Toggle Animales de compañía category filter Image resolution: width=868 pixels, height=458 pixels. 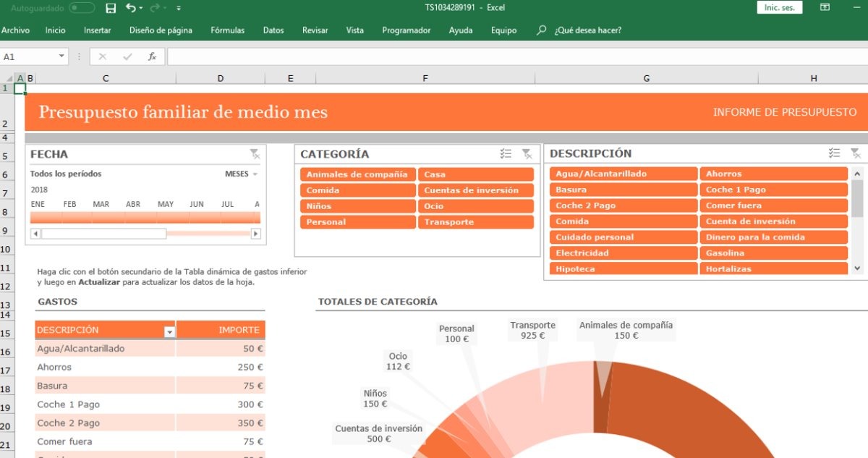[x=358, y=174]
